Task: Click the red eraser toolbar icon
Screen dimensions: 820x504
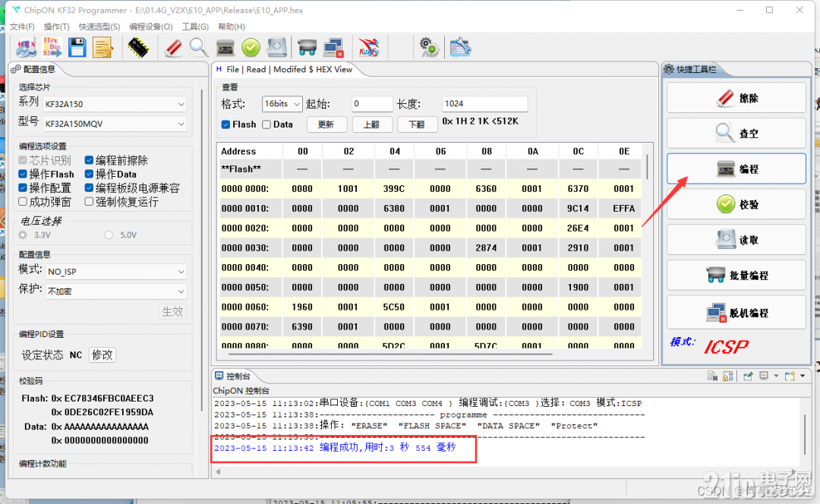Action: [x=173, y=48]
